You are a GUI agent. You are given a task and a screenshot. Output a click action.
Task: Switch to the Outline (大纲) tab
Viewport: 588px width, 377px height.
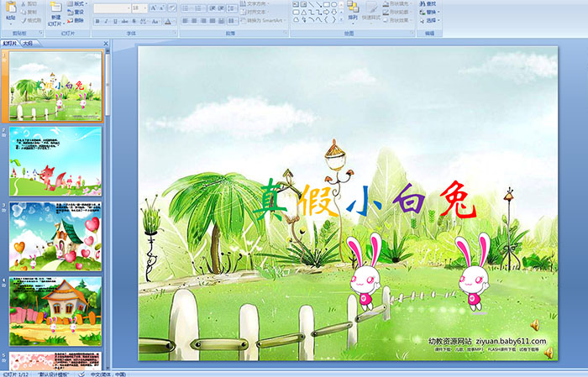pos(29,42)
